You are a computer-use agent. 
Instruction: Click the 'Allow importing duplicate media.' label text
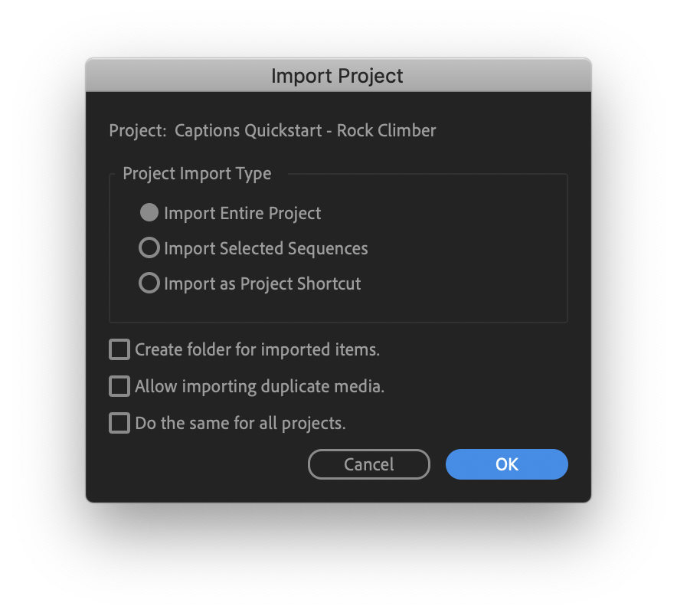(x=260, y=387)
